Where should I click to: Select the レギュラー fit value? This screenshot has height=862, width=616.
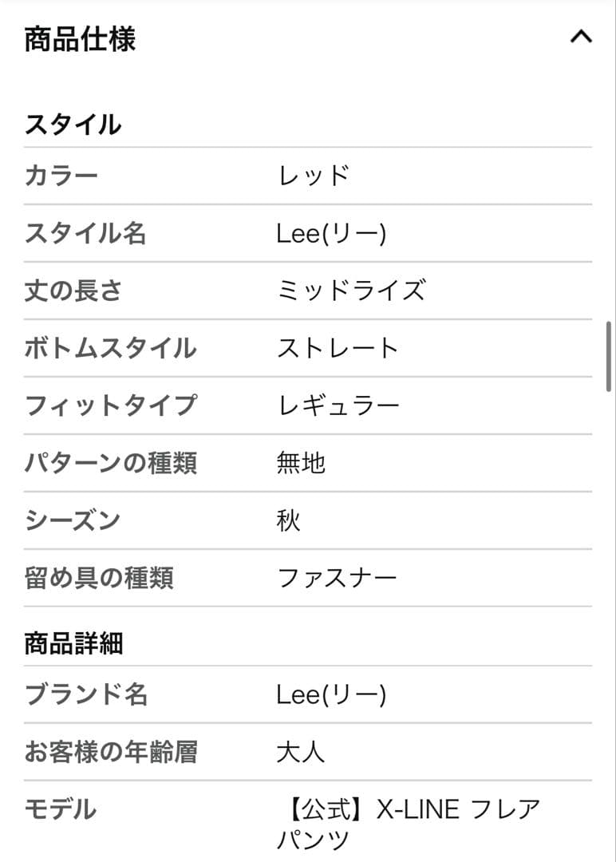[338, 405]
